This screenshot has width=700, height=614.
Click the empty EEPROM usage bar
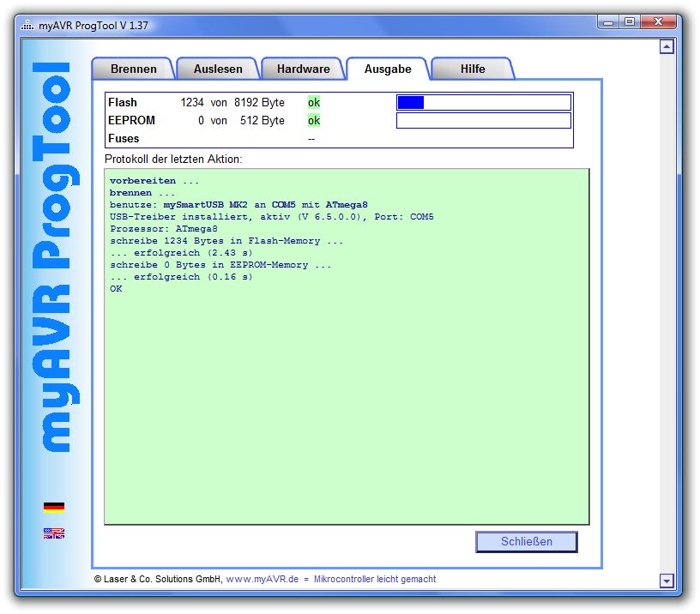(x=483, y=121)
